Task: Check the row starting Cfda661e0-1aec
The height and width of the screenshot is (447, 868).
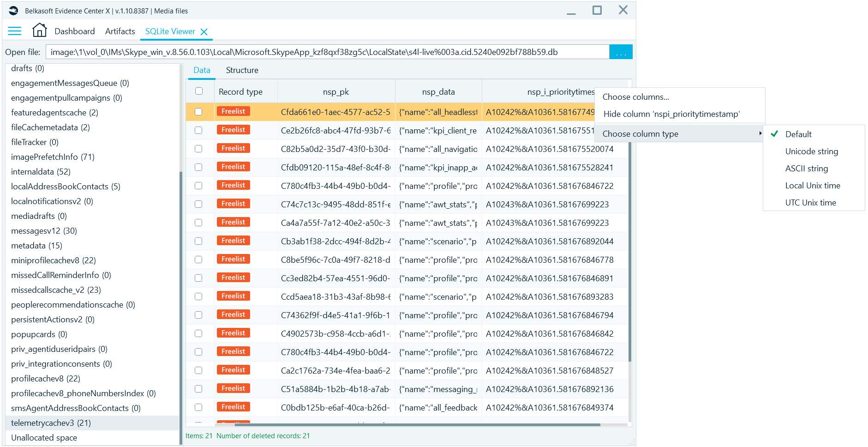Action: click(x=198, y=112)
